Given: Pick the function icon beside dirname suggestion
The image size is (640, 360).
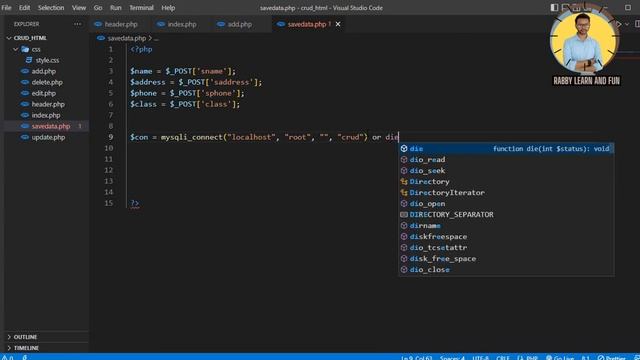Looking at the screenshot, I should [404, 226].
